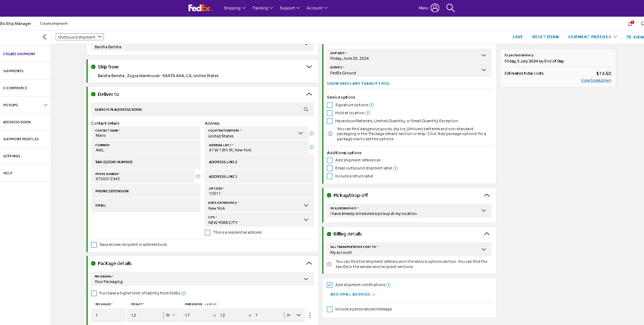The width and height of the screenshot is (644, 325).
Task: Uncheck Add shipment notifications
Action: (330, 285)
